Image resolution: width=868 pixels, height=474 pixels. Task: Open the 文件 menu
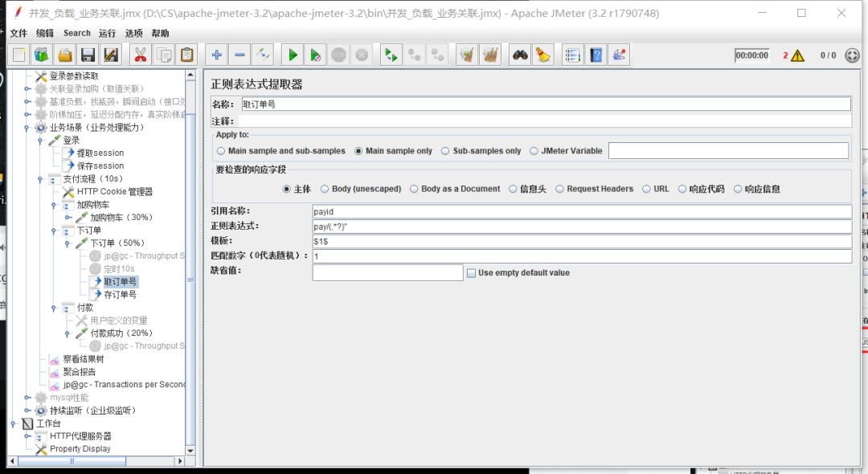pyautogui.click(x=18, y=33)
